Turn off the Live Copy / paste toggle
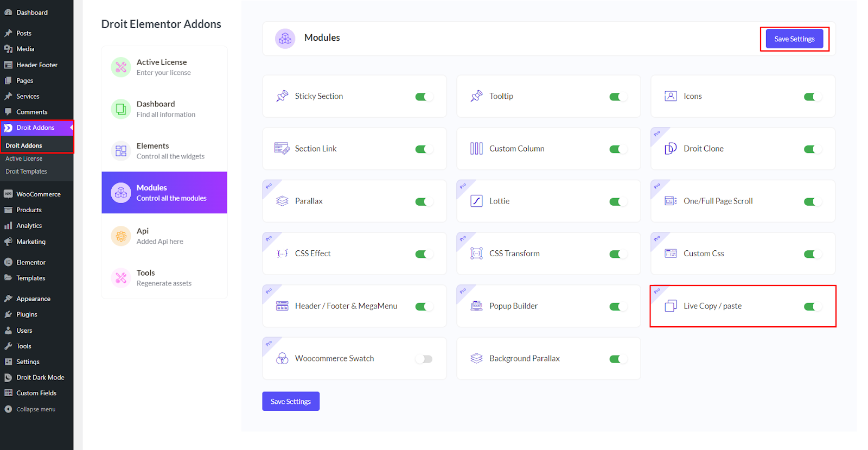Screen dimensions: 868x450 (x=812, y=307)
